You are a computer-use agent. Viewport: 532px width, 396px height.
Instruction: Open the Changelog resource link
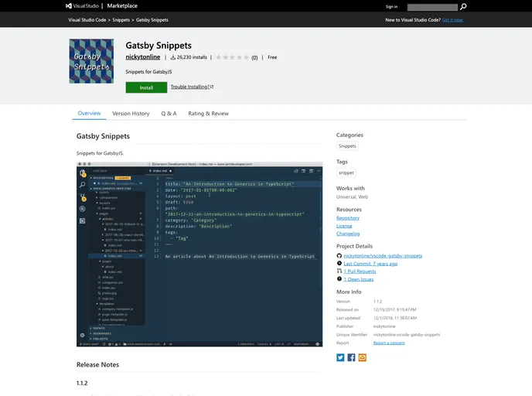tap(348, 234)
